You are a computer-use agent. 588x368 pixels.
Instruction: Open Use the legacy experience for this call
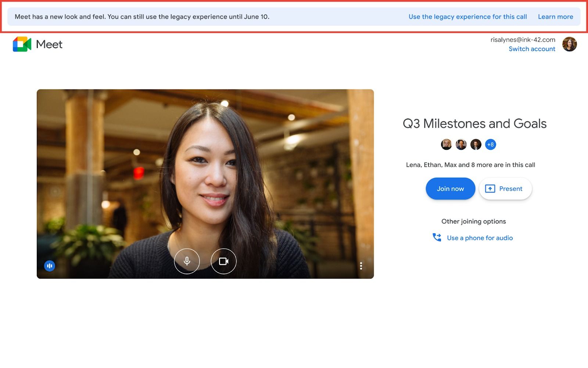click(467, 17)
